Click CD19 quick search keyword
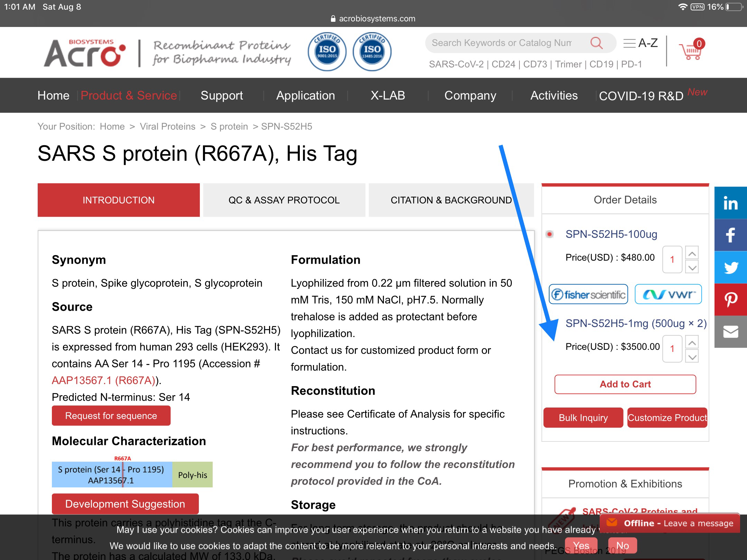The image size is (747, 560). pos(601,64)
